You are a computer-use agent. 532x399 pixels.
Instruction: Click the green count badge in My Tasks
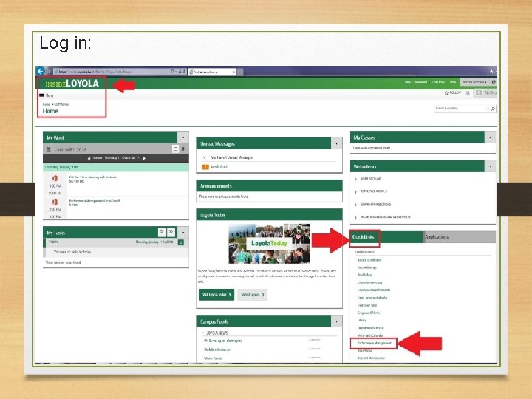click(181, 242)
